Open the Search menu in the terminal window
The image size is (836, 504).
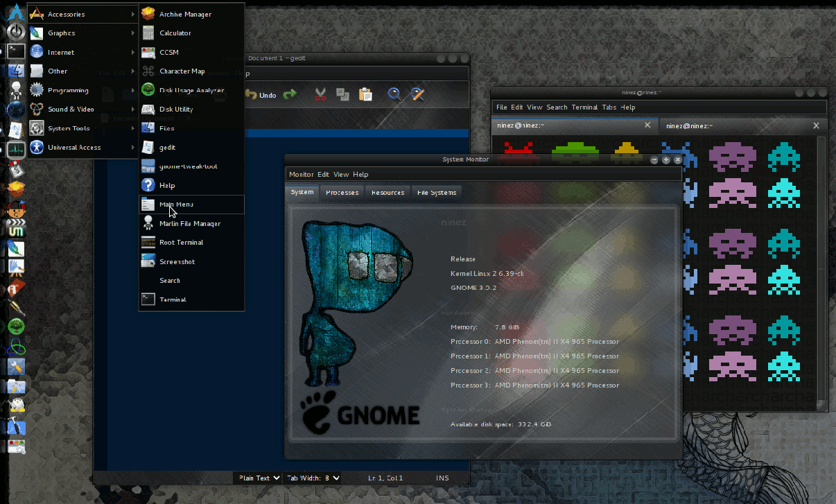pos(557,107)
